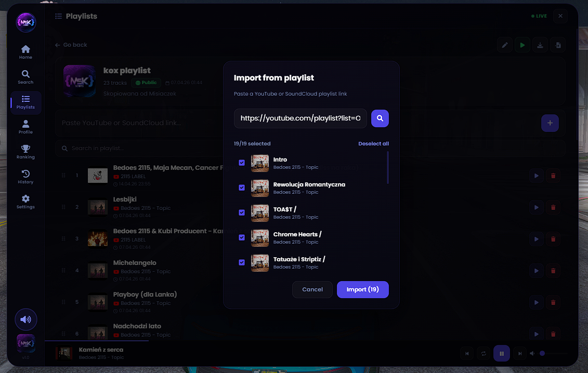Click the round speaker volume button
Image resolution: width=588 pixels, height=373 pixels.
pos(26,319)
